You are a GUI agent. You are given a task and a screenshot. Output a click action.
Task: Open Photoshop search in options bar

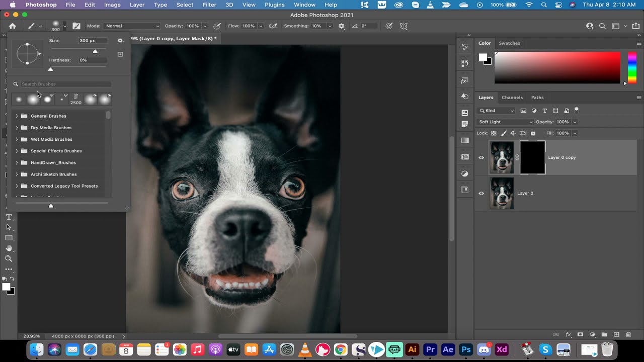(x=602, y=26)
